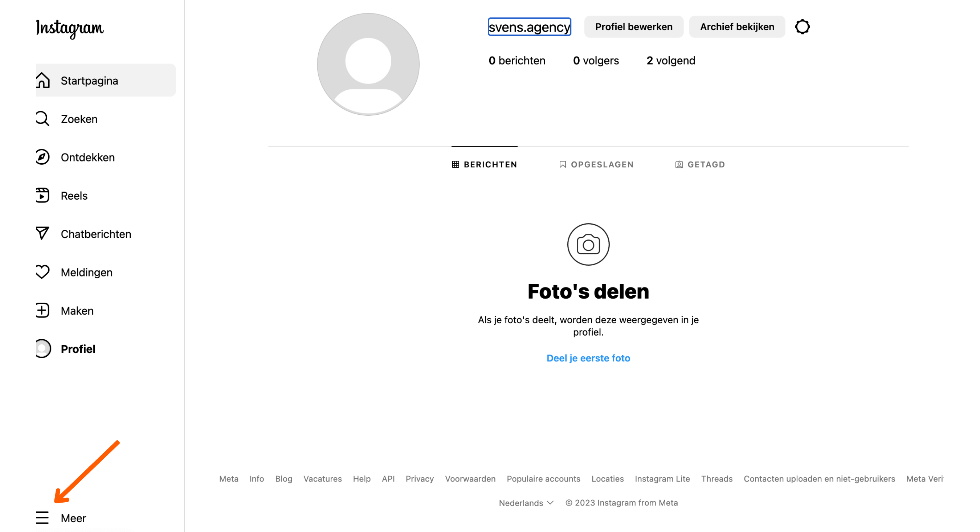Open the Nederlands language dropdown
This screenshot has height=532, width=980.
(526, 503)
